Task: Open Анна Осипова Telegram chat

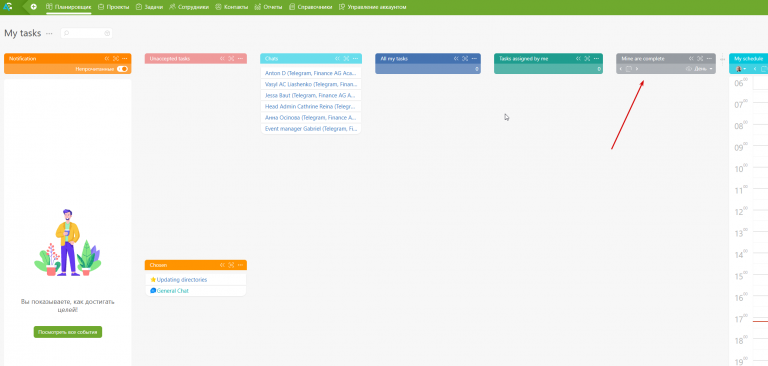Action: pyautogui.click(x=311, y=118)
